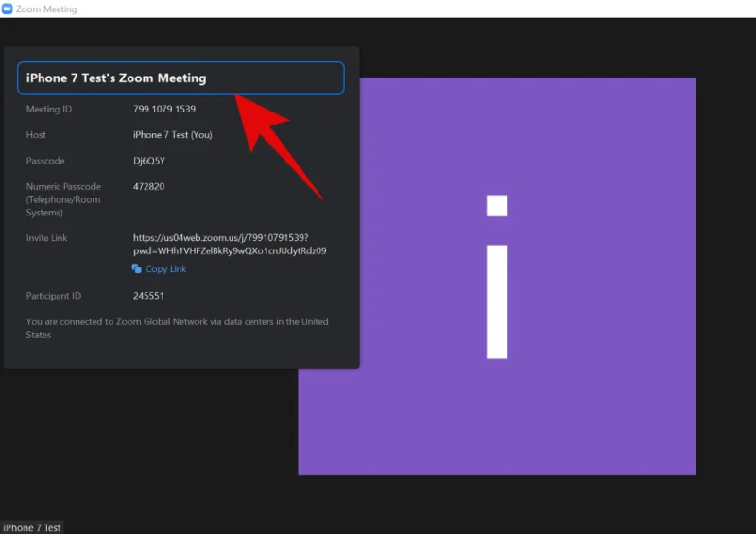This screenshot has width=756, height=534.
Task: Click the passcode value Dj6Q5Y
Action: [149, 162]
